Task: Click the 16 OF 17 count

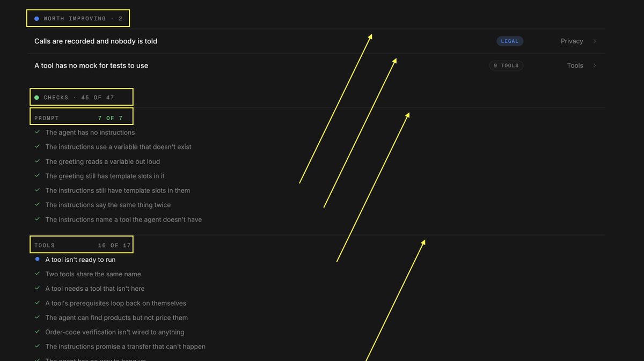Action: click(114, 246)
